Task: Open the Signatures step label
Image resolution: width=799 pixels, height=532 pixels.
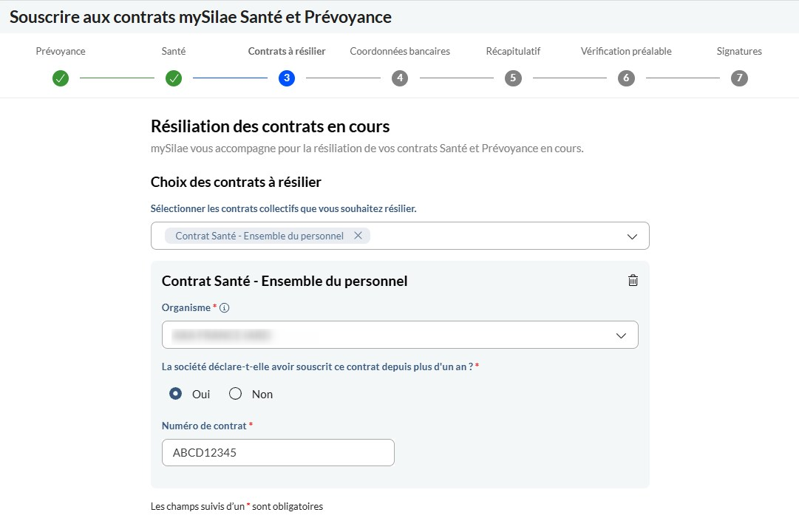Action: click(x=739, y=51)
